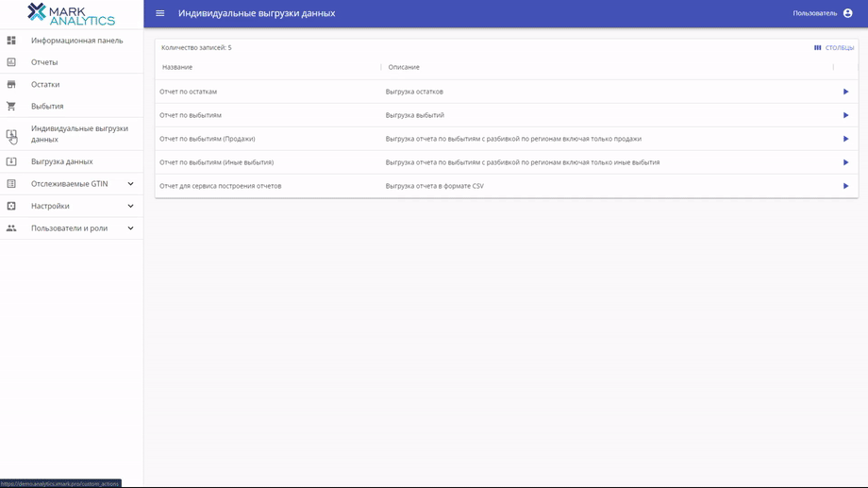Screen dimensions: 868x488
Task: Run the Отчет по выбытиям export arrow
Action: pyautogui.click(x=846, y=115)
